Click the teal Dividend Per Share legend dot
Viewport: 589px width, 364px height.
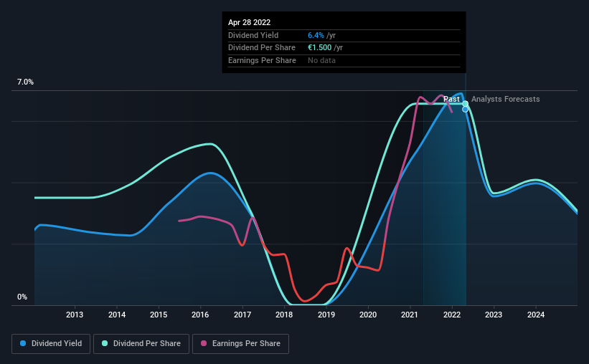[x=105, y=343]
